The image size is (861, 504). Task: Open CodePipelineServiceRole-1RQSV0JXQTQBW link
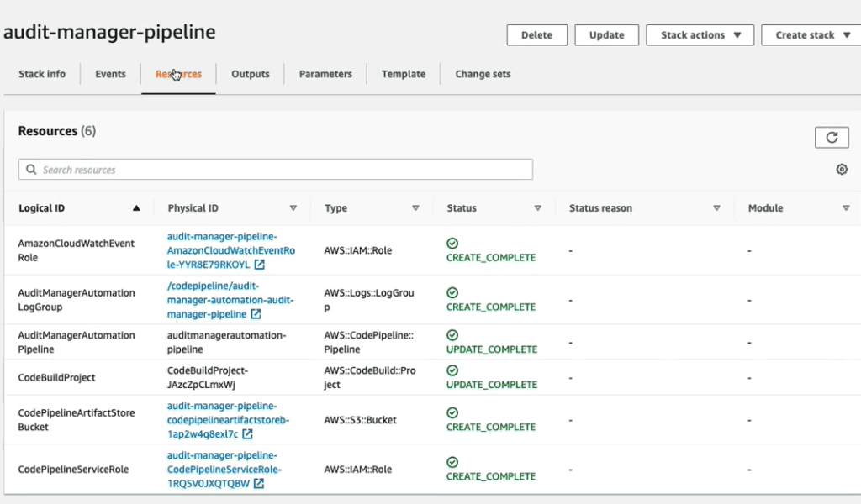click(224, 469)
